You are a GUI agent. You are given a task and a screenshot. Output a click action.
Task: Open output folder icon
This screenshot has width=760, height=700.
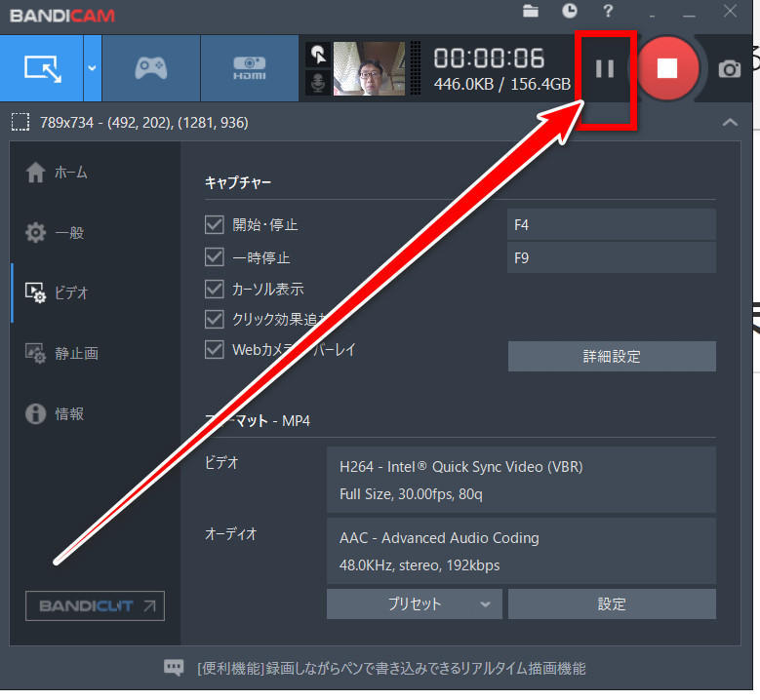tap(531, 11)
